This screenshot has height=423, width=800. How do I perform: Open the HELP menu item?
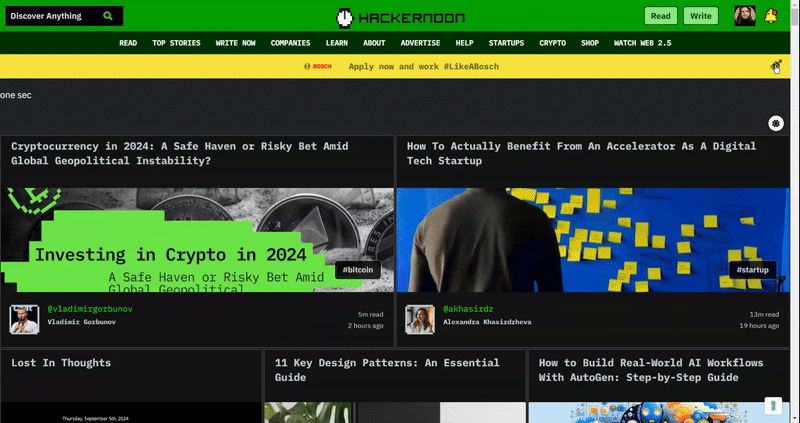point(464,43)
